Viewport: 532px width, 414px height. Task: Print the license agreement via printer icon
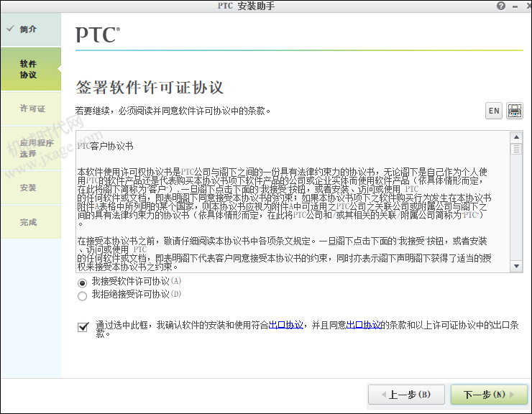[514, 111]
